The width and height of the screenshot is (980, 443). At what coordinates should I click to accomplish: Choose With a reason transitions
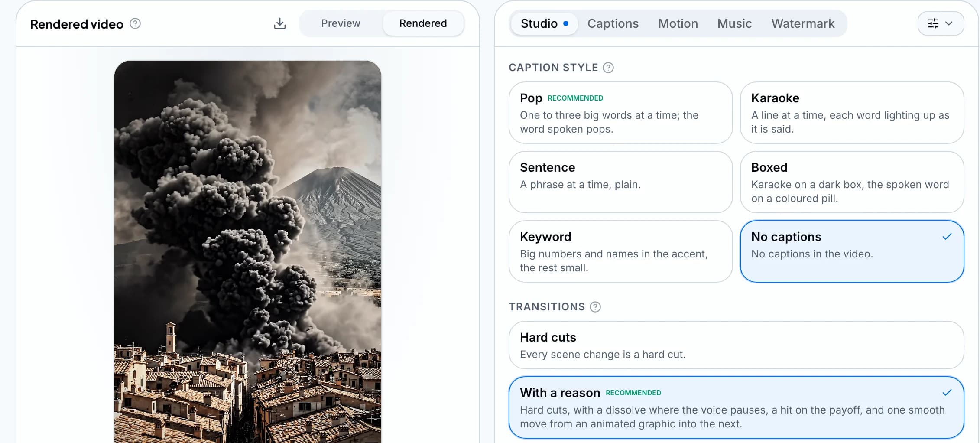click(x=736, y=407)
